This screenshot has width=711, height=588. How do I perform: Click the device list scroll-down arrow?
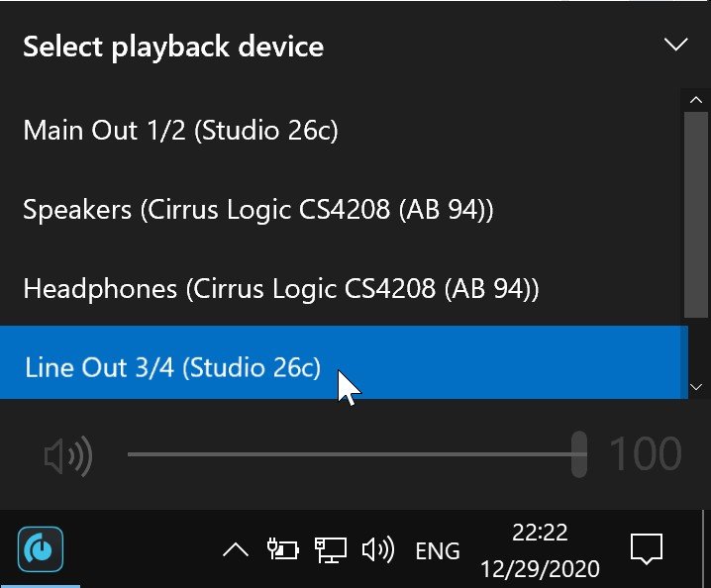pyautogui.click(x=695, y=387)
